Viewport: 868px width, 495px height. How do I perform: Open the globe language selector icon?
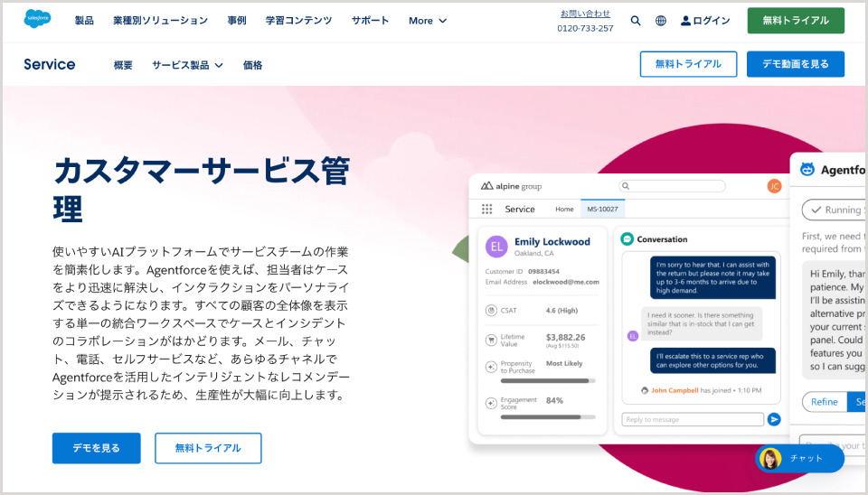pyautogui.click(x=660, y=21)
